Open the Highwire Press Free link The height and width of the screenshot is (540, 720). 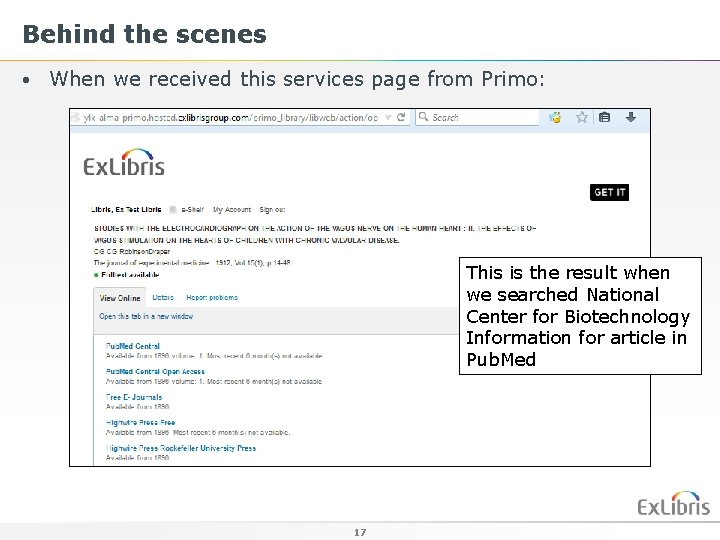tap(140, 422)
